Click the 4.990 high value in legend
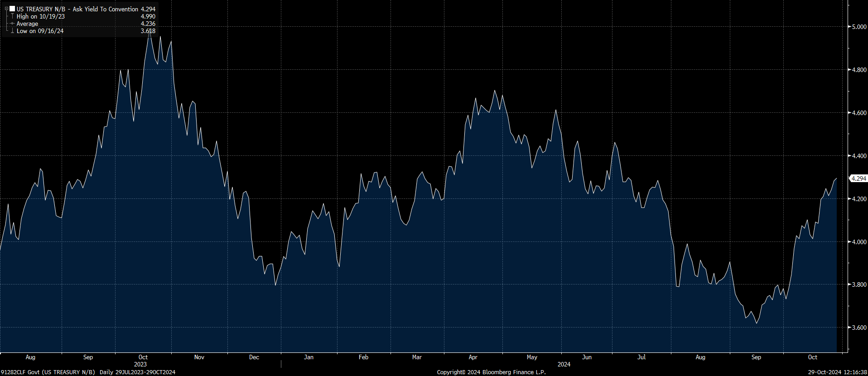868x376 pixels. coord(148,16)
